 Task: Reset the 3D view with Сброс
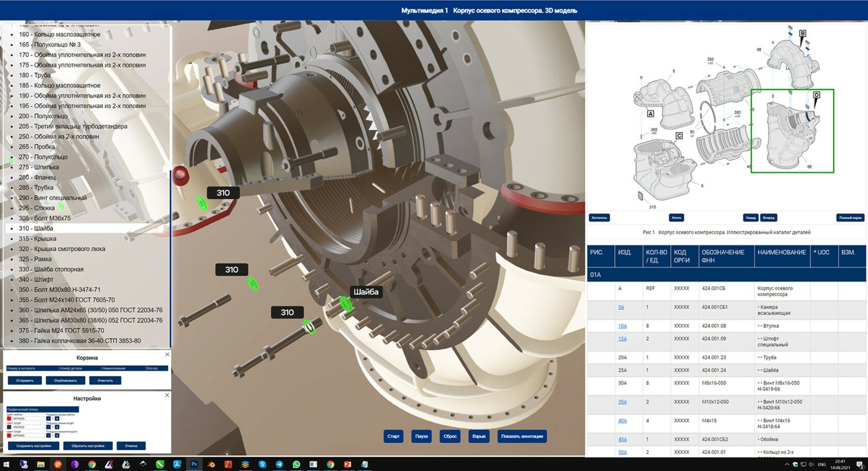[450, 436]
